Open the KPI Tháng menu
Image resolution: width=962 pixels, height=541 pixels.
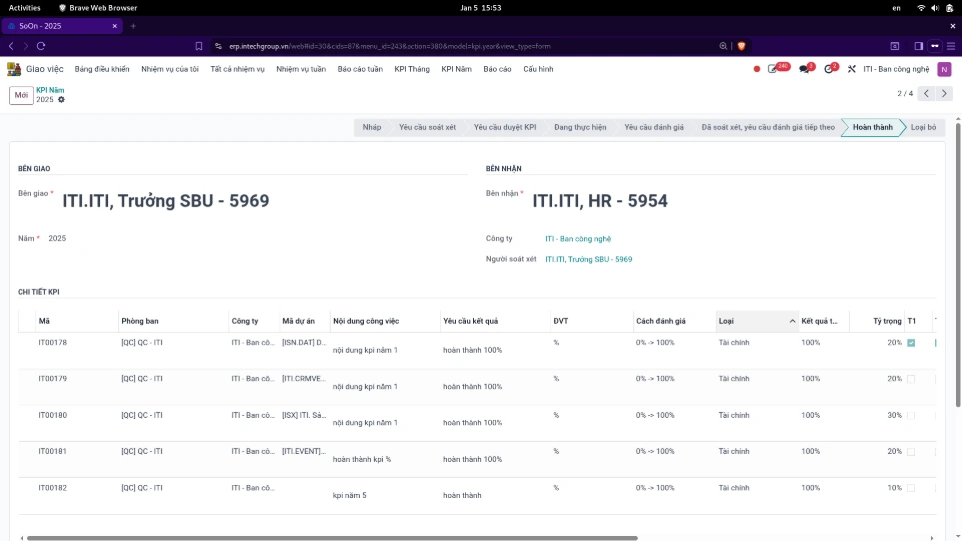point(412,69)
